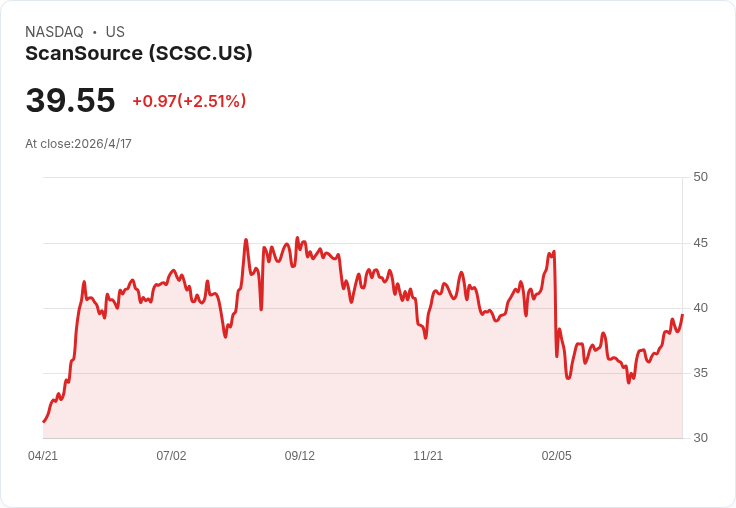Select the 04/21 date axis label
736x508 pixels.
(x=43, y=456)
